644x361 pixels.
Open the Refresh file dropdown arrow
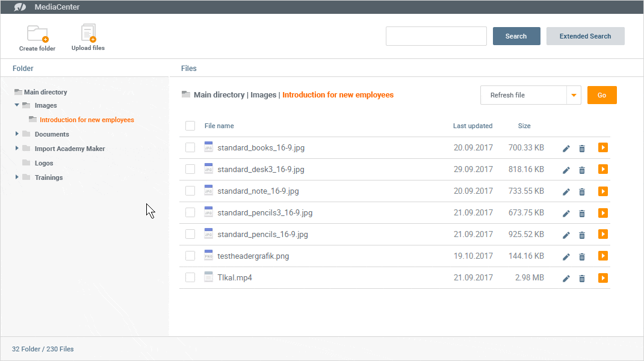574,95
